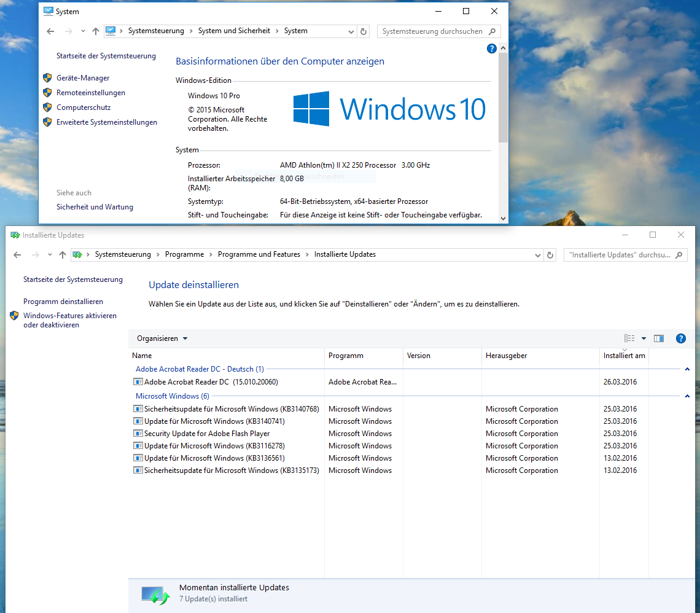
Task: Click shield icon beside Geräte-Manager
Action: coord(47,78)
